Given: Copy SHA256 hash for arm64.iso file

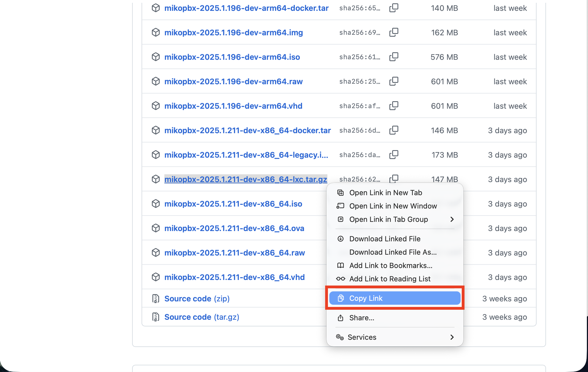Looking at the screenshot, I should pos(394,57).
